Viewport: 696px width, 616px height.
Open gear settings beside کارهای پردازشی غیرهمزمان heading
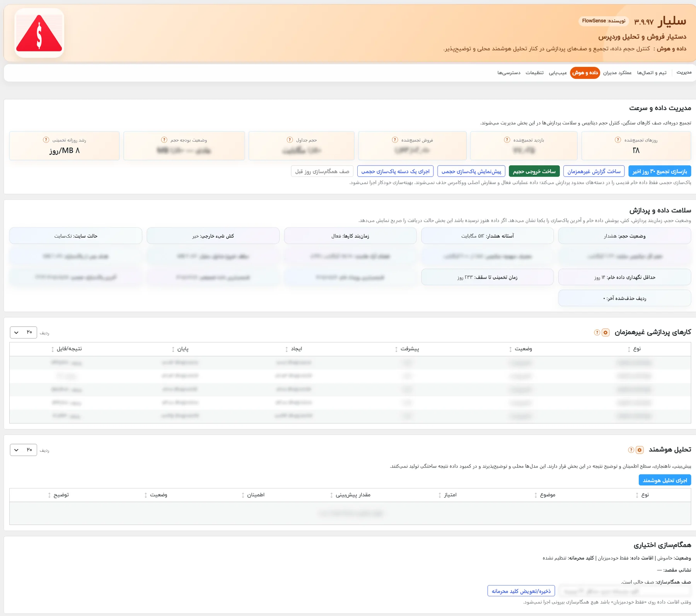point(606,332)
